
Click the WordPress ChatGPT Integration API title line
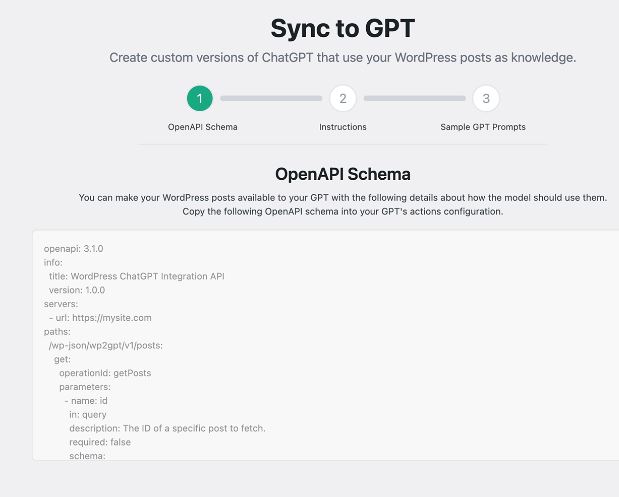coord(137,276)
